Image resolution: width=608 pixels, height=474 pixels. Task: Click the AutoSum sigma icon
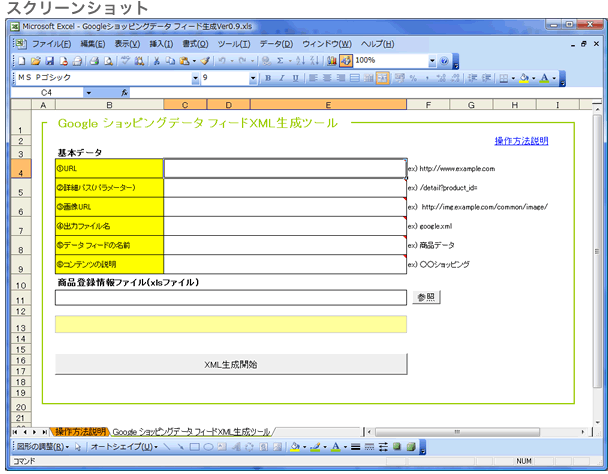(x=280, y=61)
